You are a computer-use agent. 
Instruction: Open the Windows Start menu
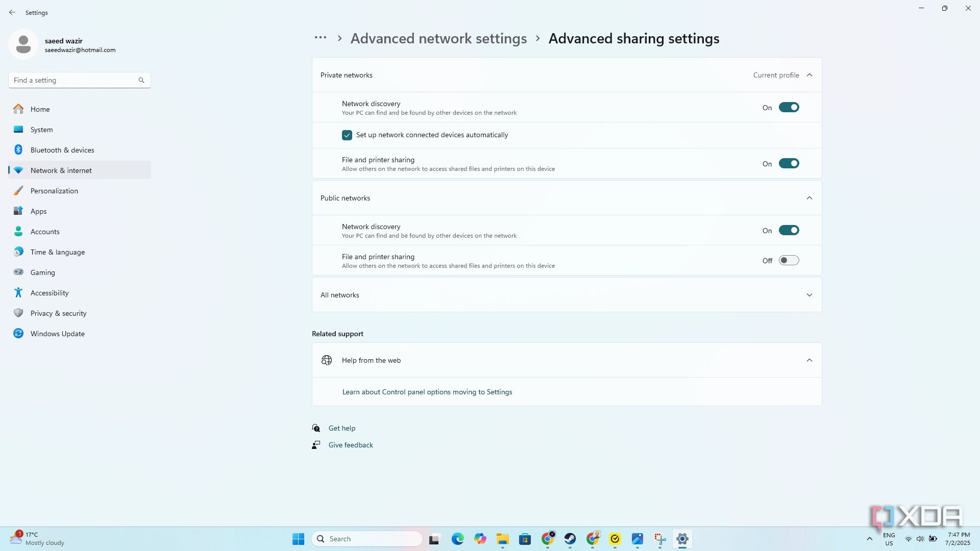[298, 539]
